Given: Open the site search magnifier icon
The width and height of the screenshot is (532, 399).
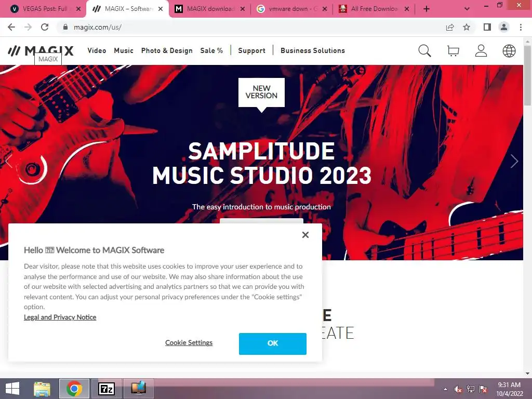Looking at the screenshot, I should click(424, 51).
